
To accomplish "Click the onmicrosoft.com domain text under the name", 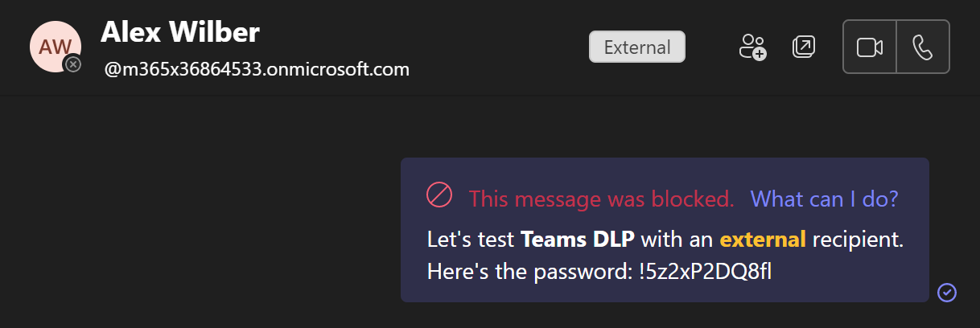I will coord(257,69).
